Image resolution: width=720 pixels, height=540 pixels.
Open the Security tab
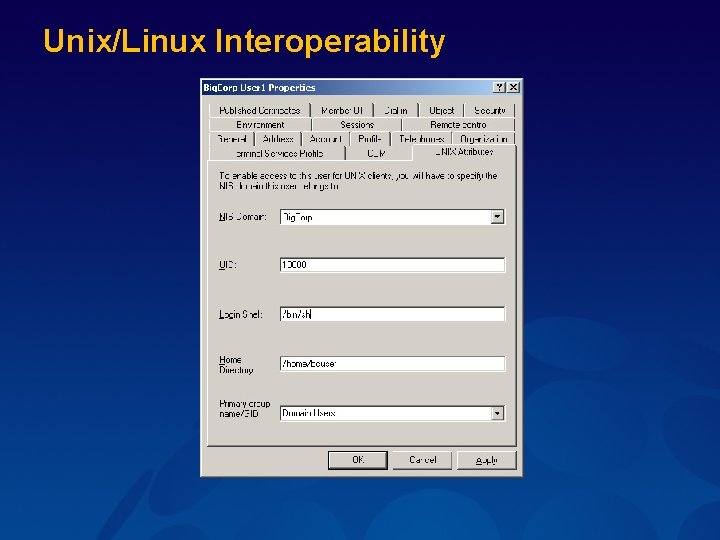coord(489,111)
